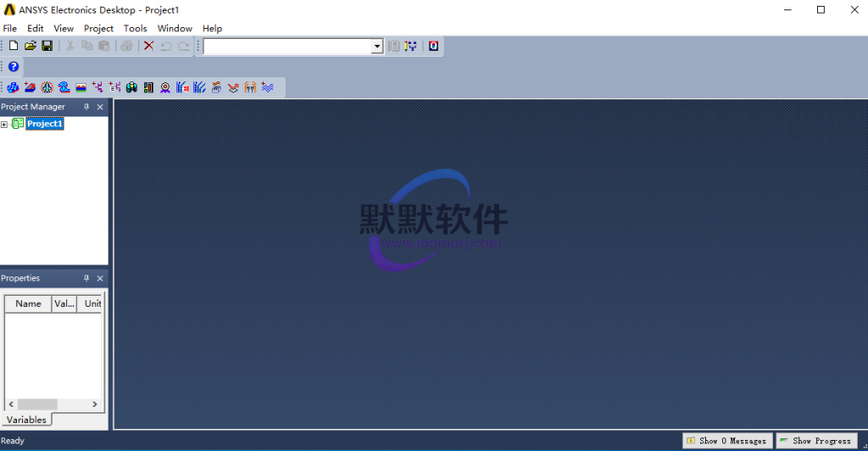Open the toolbar combo box dropdown arrow
The height and width of the screenshot is (451, 868).
tap(378, 47)
